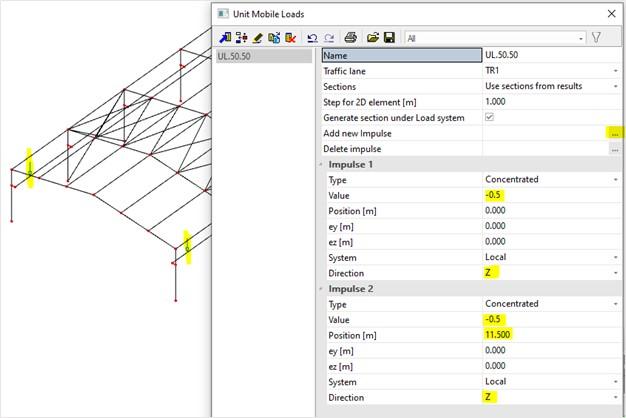Click the Edit pencil toolbar icon
Screen dimensions: 626x418
tap(257, 38)
